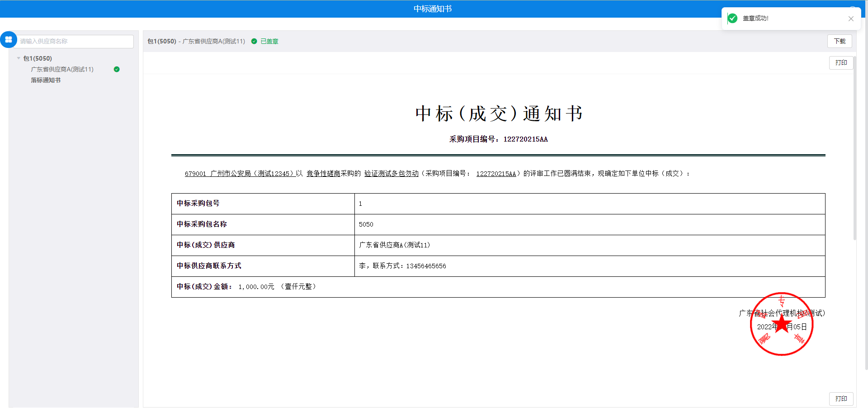Collapse the 包1(5050) tree node
This screenshot has width=868, height=408.
tap(19, 58)
